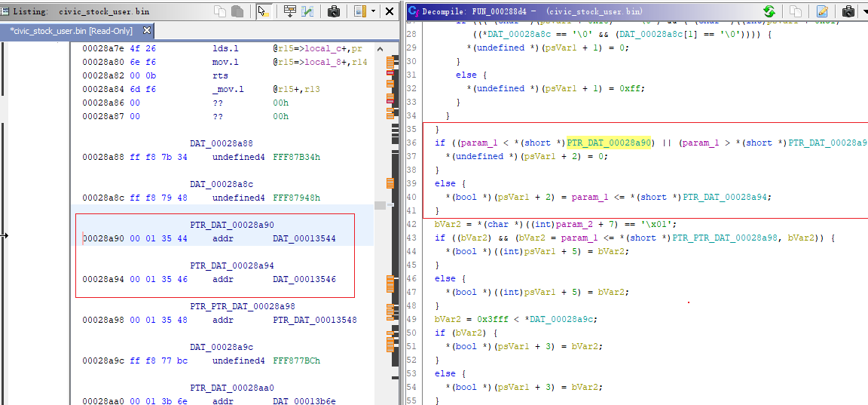The height and width of the screenshot is (405, 868).
Task: Click the FFF877BCh value in Listing
Action: pos(296,361)
